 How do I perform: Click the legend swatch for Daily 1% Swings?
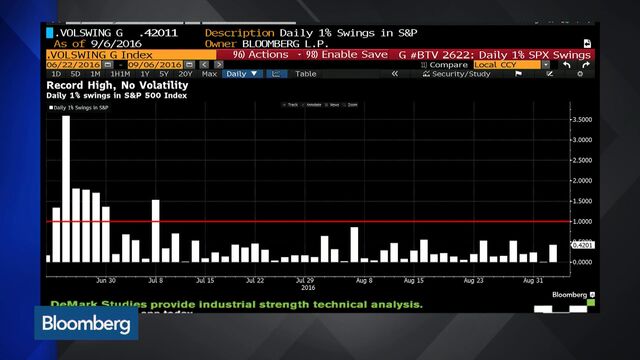click(x=51, y=108)
